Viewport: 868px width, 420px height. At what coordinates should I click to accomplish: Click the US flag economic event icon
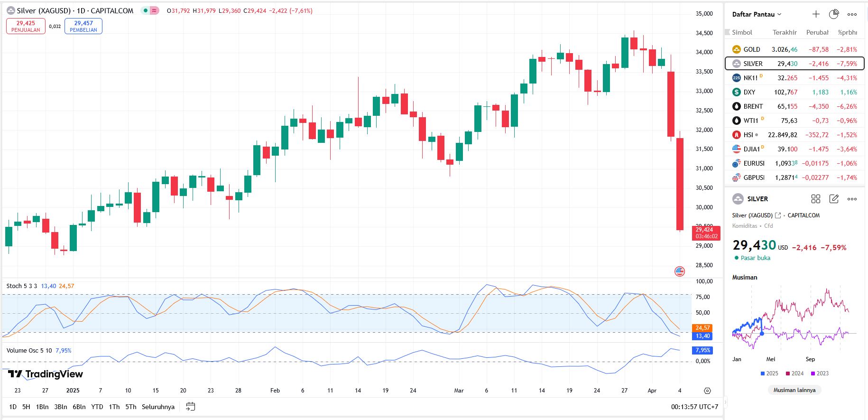click(680, 271)
